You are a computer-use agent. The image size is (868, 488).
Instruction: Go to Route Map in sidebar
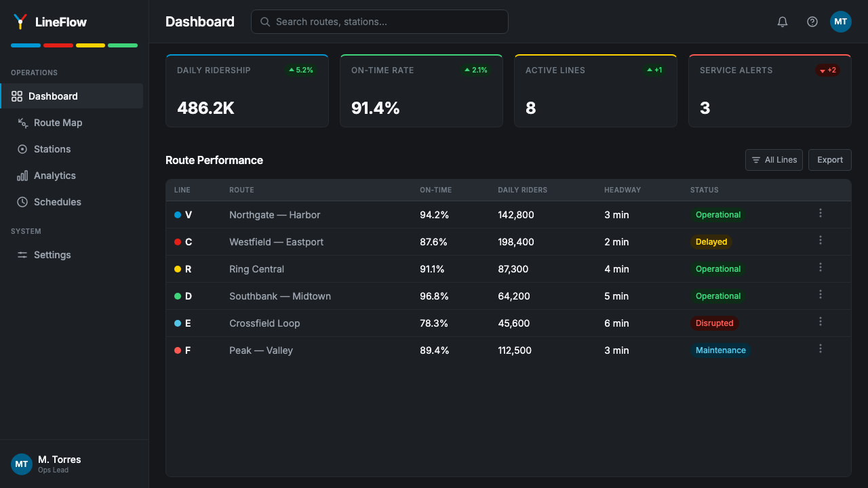coord(72,123)
